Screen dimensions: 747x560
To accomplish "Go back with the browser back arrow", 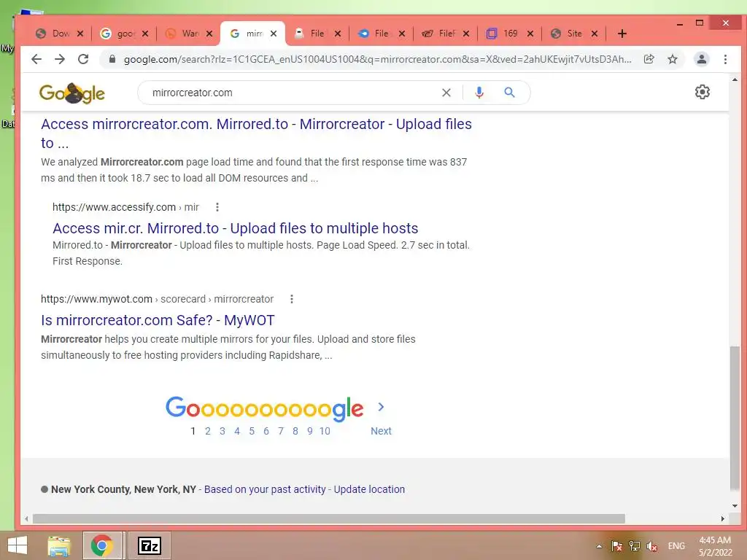I will pos(36,59).
